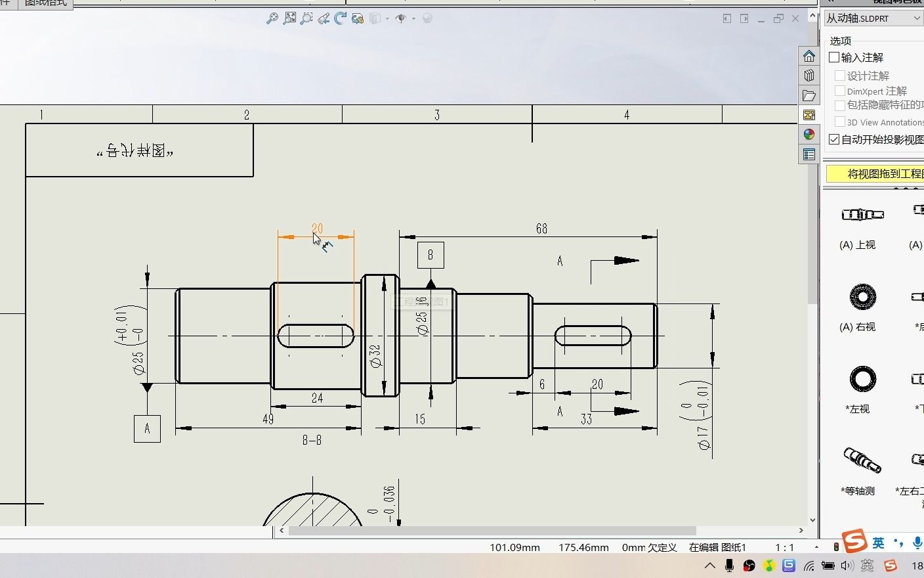
Task: Click the Display Style cube icon
Action: [375, 18]
